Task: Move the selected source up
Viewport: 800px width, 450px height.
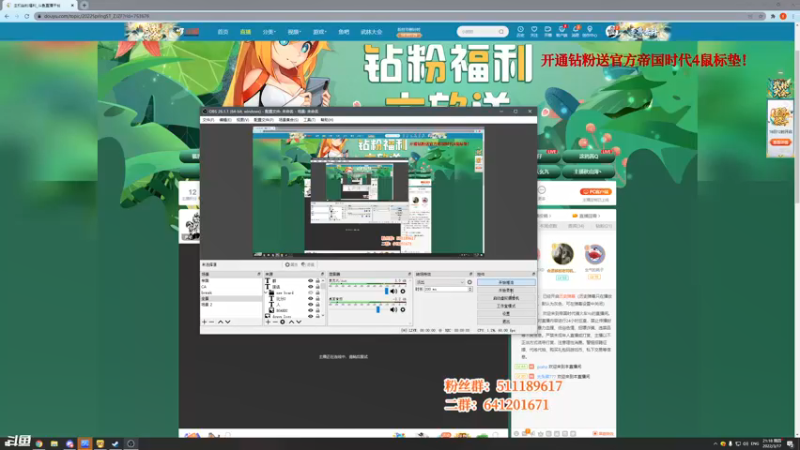Action: [x=291, y=322]
